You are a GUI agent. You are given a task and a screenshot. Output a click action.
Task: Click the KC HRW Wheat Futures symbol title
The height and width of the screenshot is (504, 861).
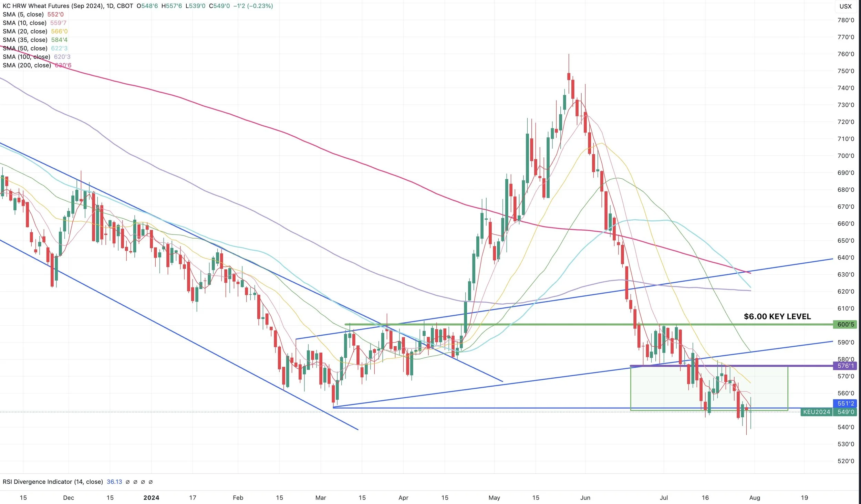[x=52, y=6]
